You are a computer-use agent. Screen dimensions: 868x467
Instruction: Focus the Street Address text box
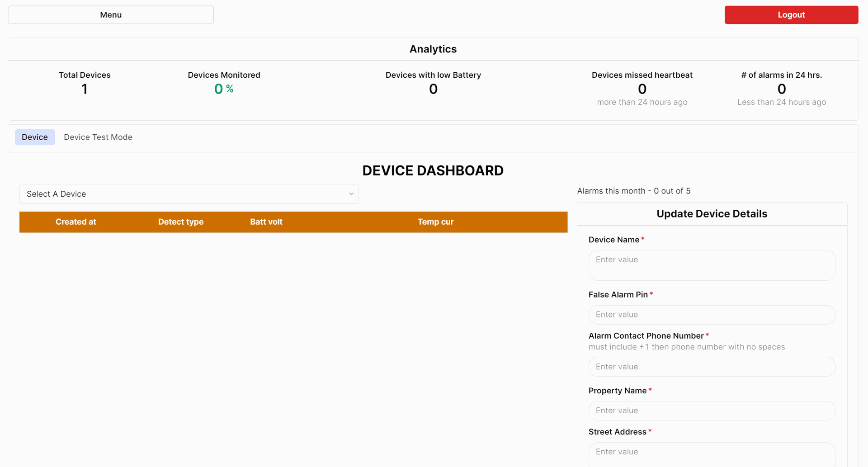pyautogui.click(x=712, y=453)
